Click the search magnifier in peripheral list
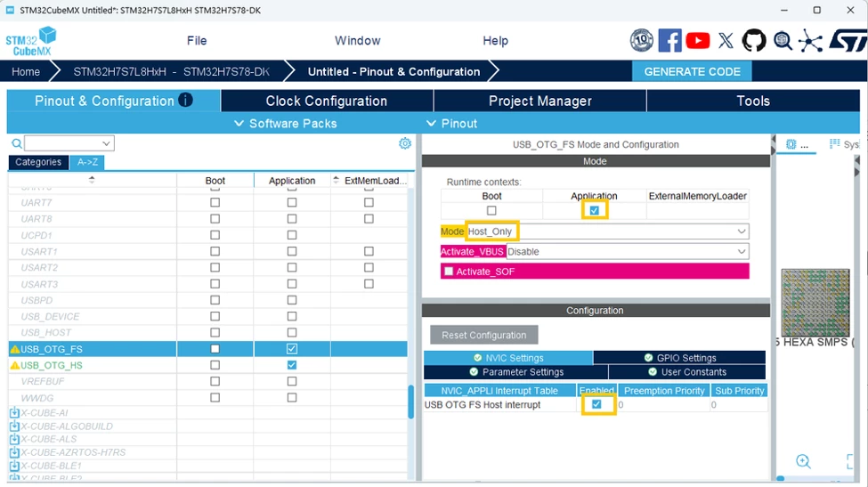This screenshot has height=487, width=868. tap(17, 143)
